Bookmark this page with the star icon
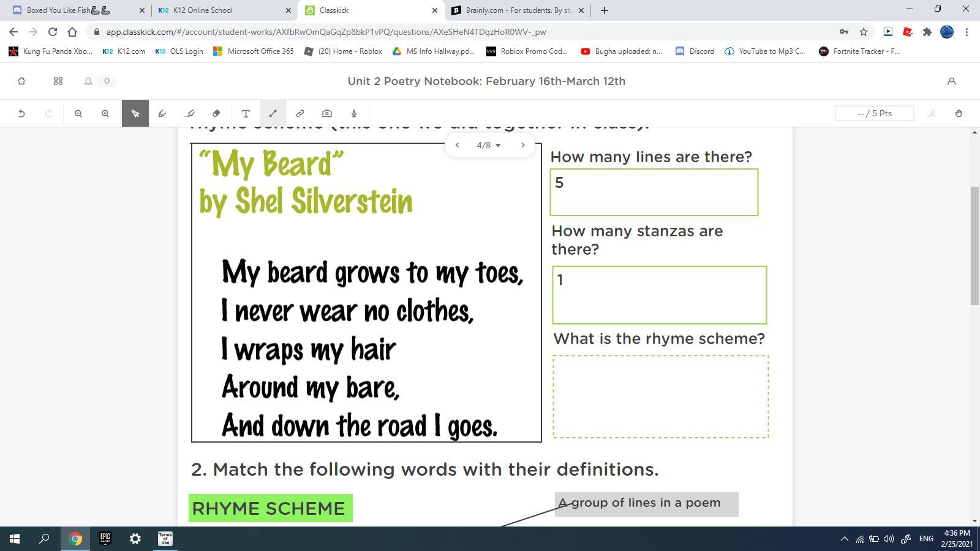Screen dimensions: 980x551 [864, 32]
